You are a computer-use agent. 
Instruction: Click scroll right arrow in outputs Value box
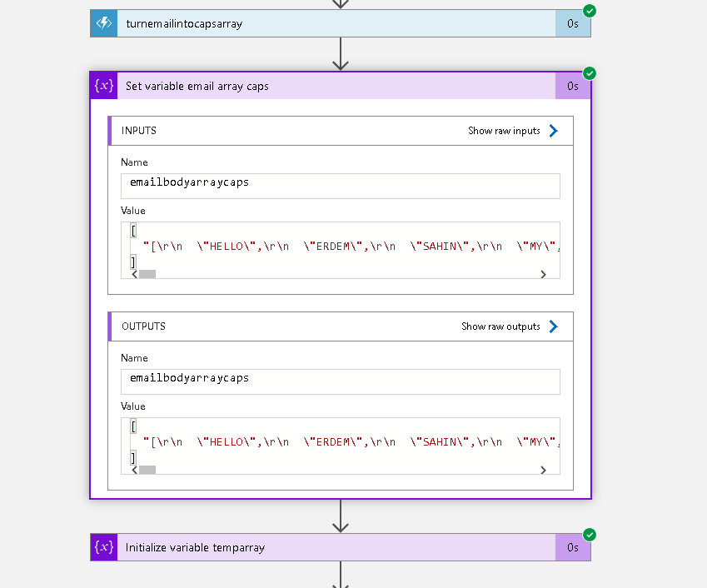[x=543, y=470]
